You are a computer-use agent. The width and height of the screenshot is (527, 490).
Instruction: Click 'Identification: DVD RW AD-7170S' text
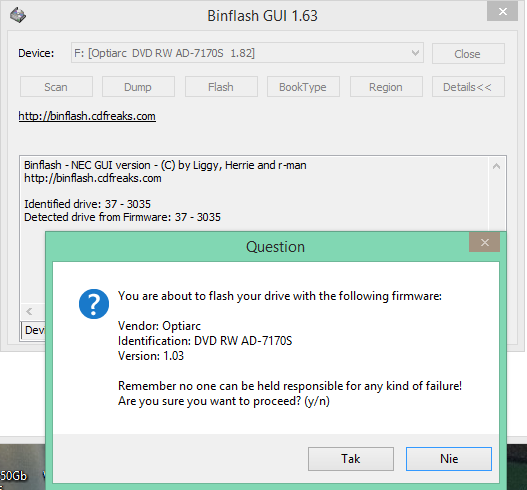(205, 341)
